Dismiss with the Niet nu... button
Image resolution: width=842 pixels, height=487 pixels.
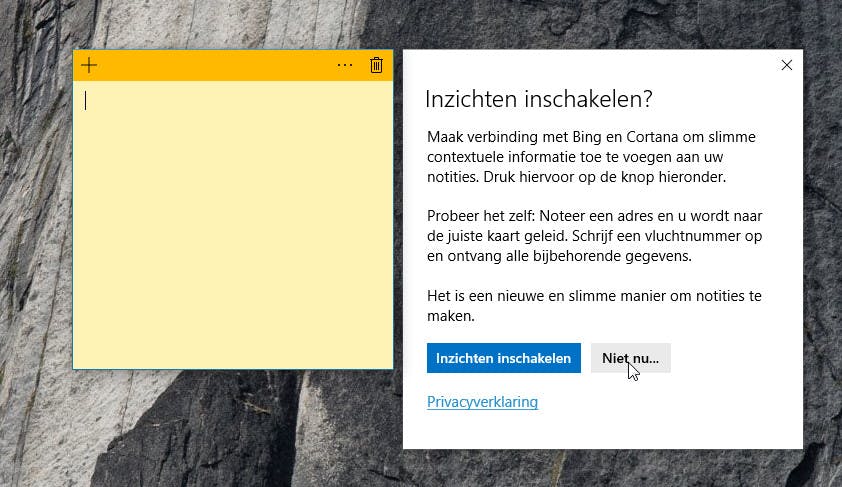click(630, 358)
